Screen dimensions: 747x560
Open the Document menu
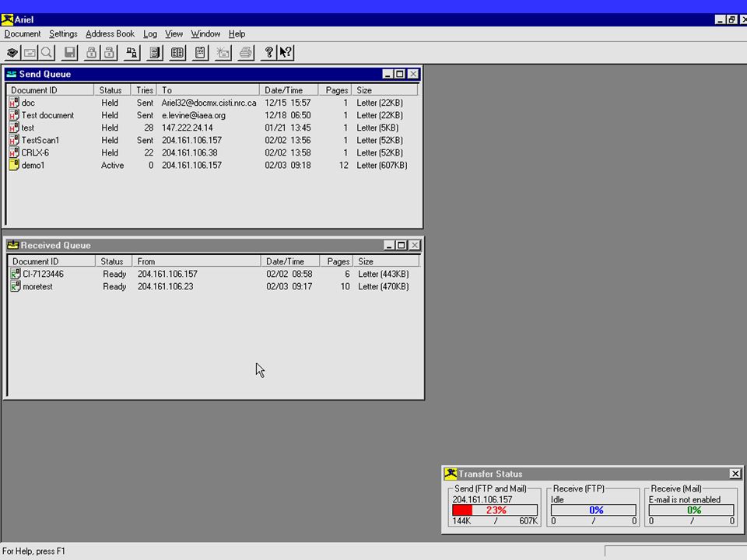[x=23, y=33]
